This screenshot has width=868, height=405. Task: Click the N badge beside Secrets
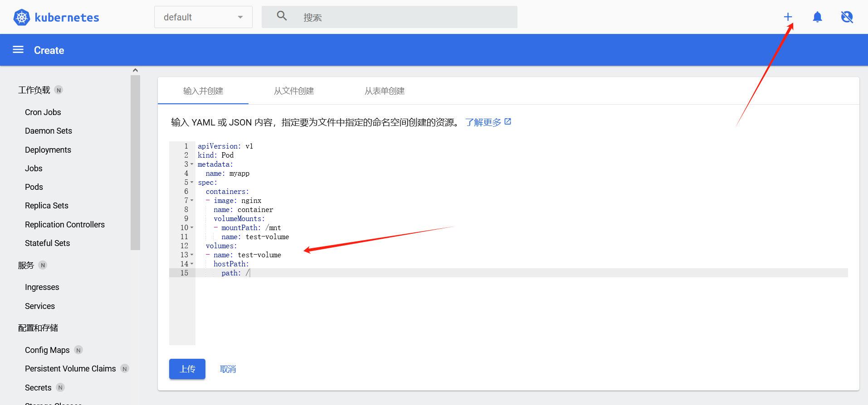click(x=60, y=388)
